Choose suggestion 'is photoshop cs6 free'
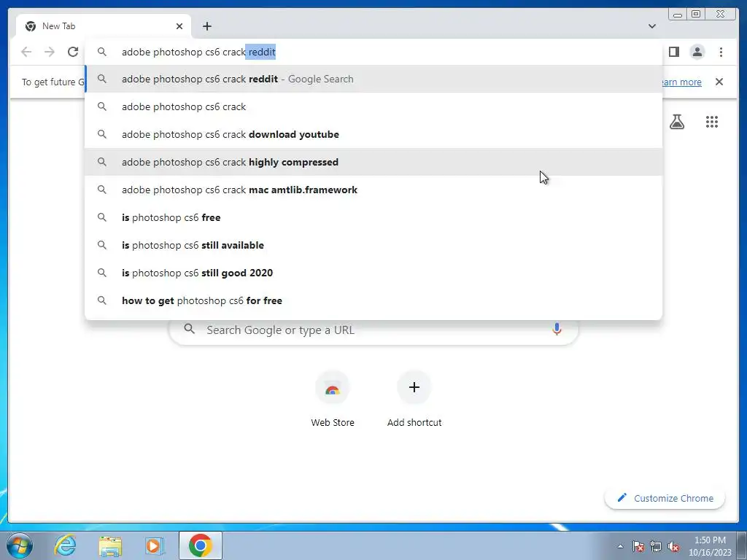Screen dimensions: 747x560 coord(373,217)
